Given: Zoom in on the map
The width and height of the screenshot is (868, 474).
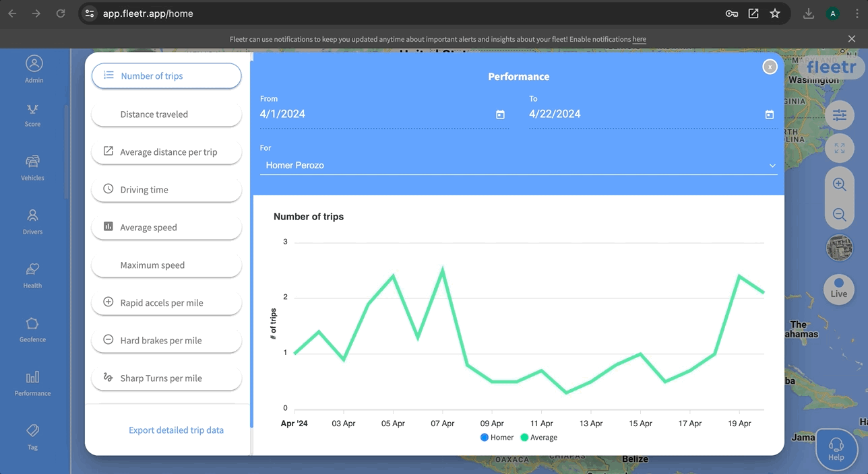Looking at the screenshot, I should coord(839,184).
